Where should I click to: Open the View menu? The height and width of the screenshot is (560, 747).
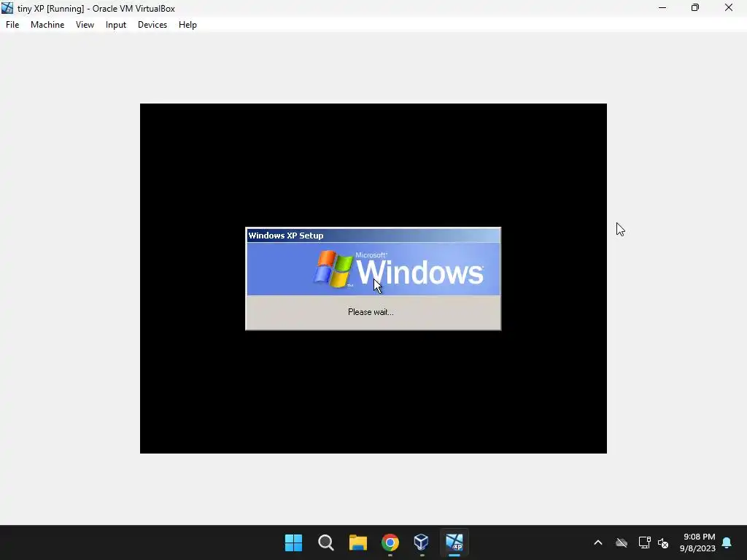[85, 25]
